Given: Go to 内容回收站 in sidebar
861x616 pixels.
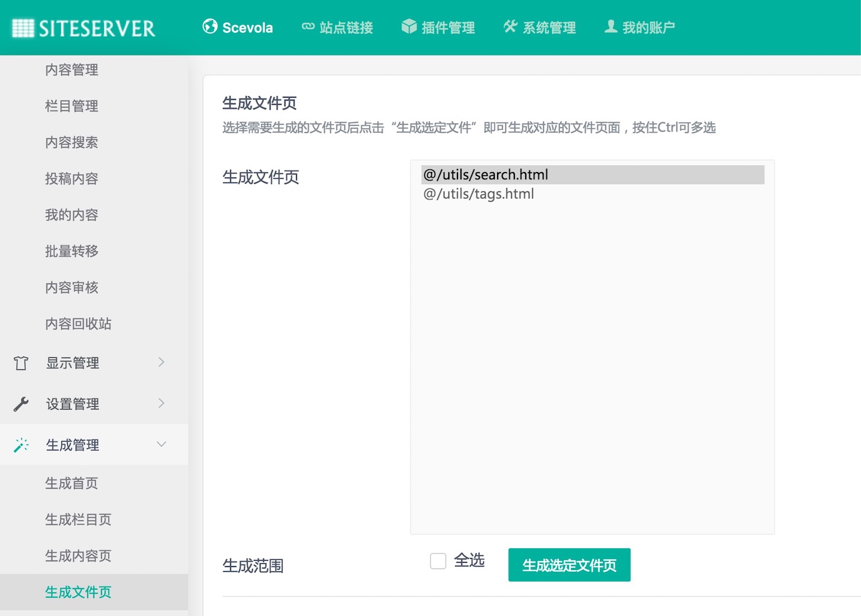Looking at the screenshot, I should (x=78, y=324).
